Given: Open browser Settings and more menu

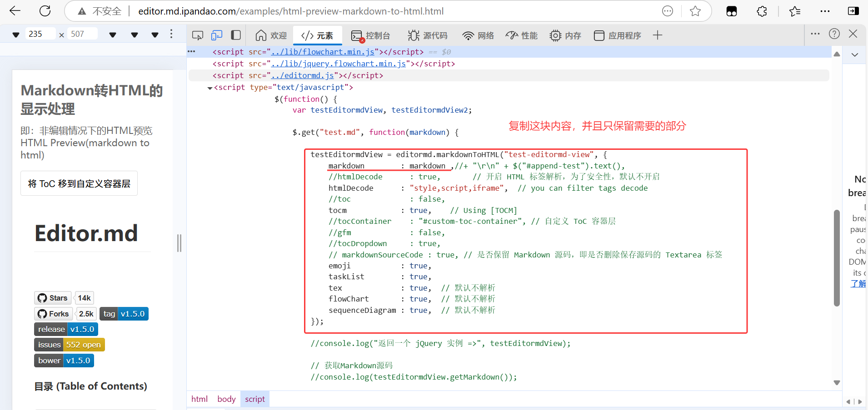Looking at the screenshot, I should (825, 11).
